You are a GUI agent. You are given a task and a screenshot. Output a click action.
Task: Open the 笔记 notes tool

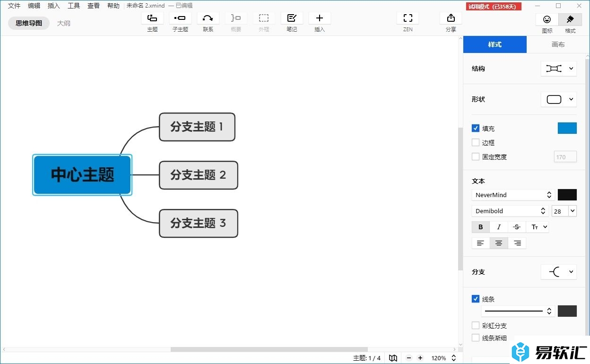point(292,18)
